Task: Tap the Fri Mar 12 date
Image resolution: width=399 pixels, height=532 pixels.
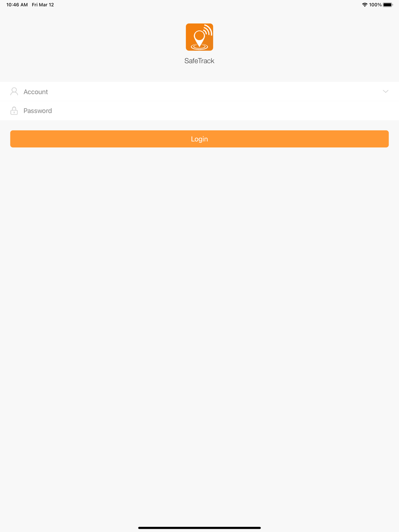Action: [43, 5]
